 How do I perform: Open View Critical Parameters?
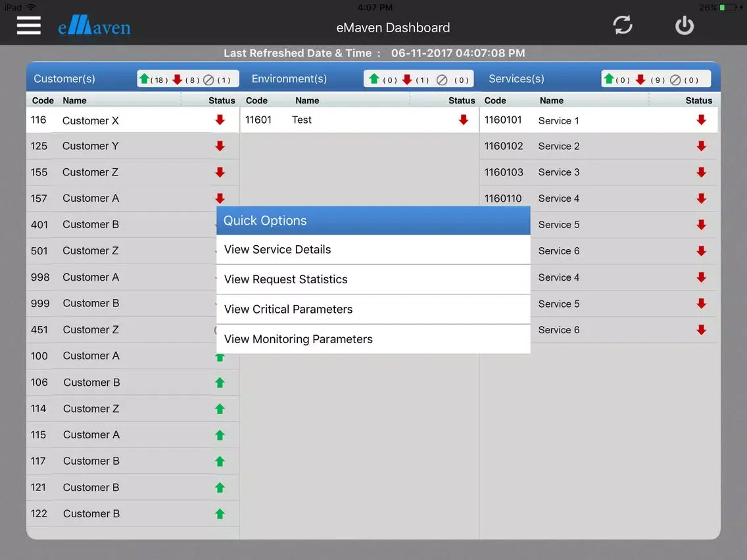click(x=373, y=310)
